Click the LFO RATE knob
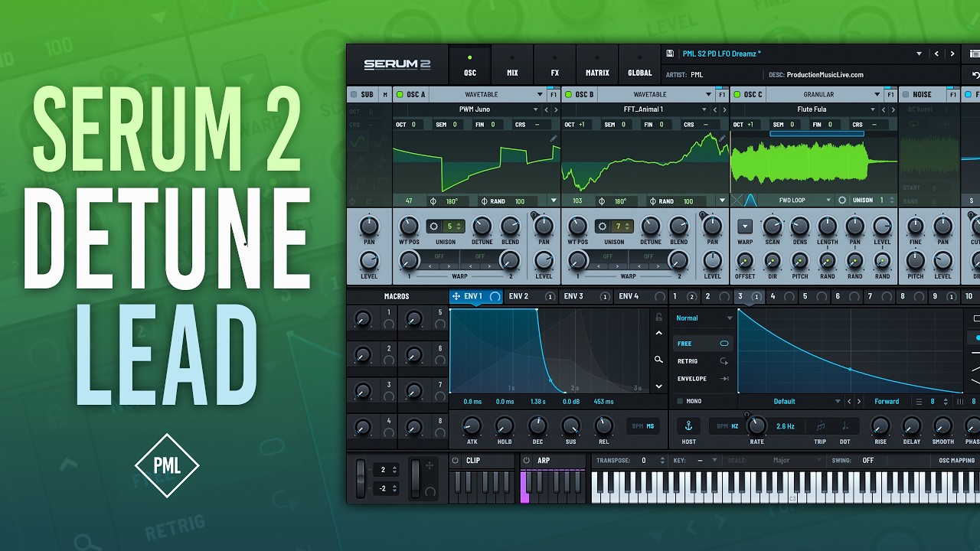Screen dimensions: 980x551 pos(756,425)
